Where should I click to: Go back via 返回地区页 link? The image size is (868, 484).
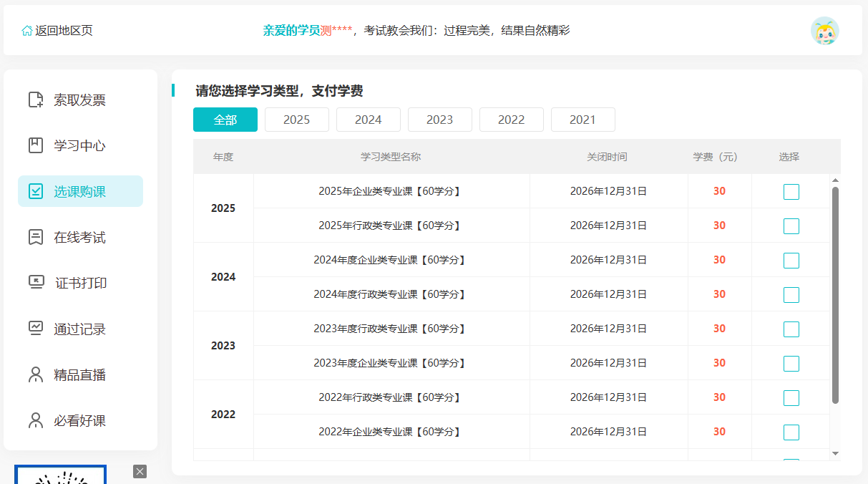tap(57, 31)
